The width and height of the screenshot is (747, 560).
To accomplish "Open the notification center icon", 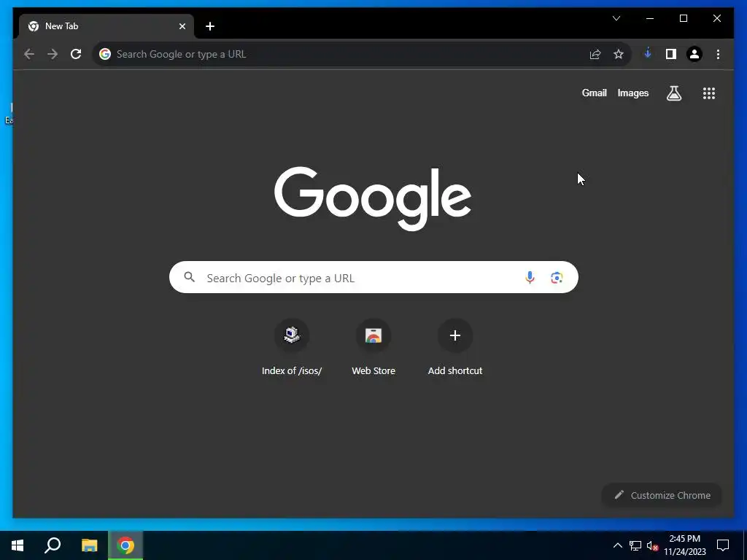I will (723, 545).
